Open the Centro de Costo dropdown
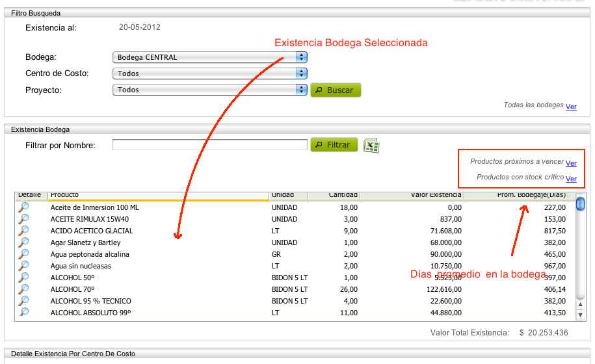The height and width of the screenshot is (364, 595). (210, 73)
